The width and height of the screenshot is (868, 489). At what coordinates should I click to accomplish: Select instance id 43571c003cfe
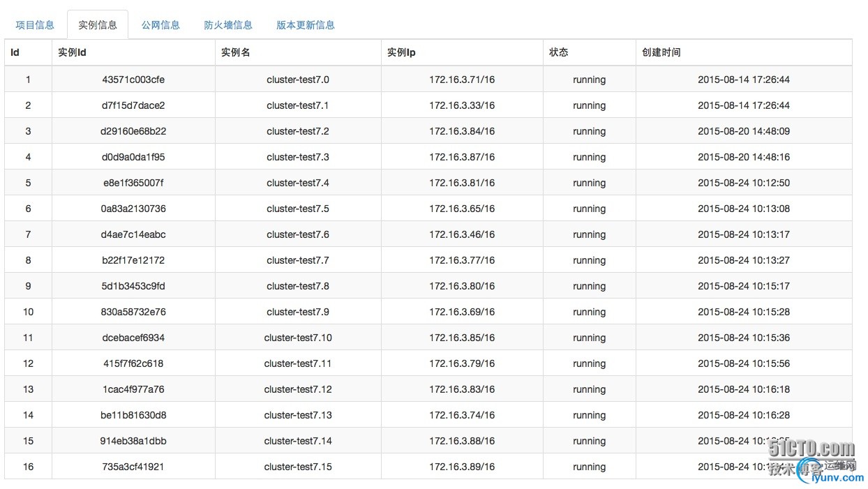pyautogui.click(x=133, y=80)
